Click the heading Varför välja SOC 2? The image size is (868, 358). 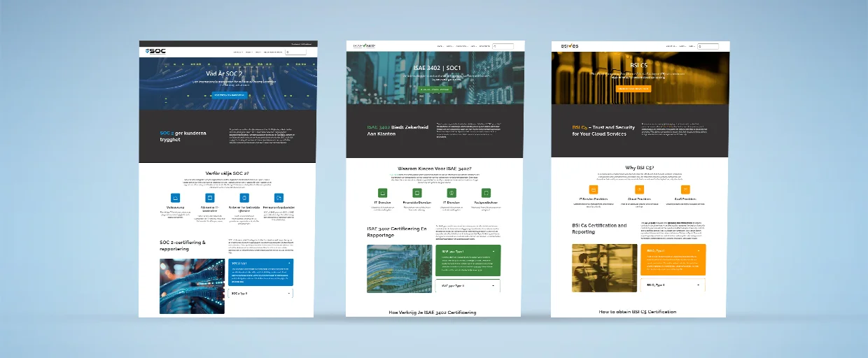click(227, 173)
